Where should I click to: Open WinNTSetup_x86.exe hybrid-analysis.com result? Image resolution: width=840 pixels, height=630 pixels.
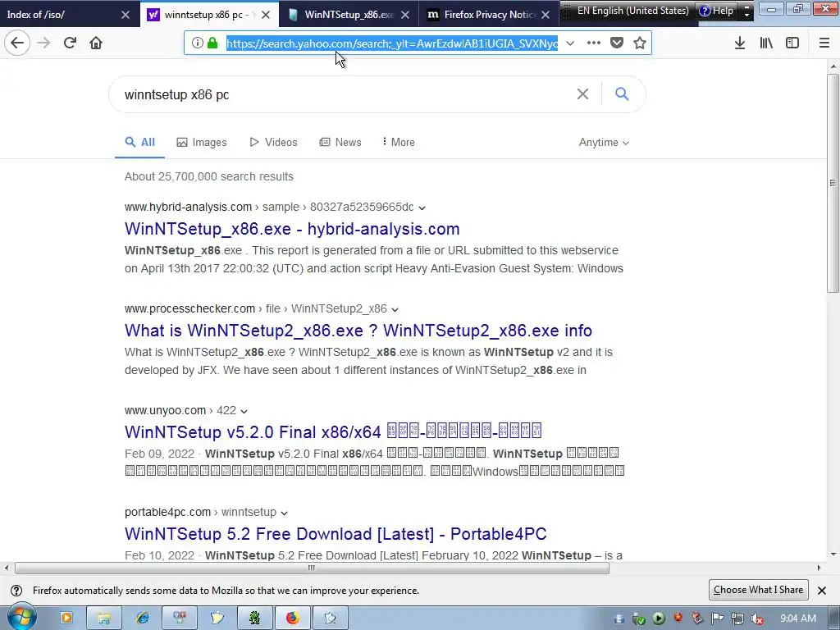[x=292, y=229]
